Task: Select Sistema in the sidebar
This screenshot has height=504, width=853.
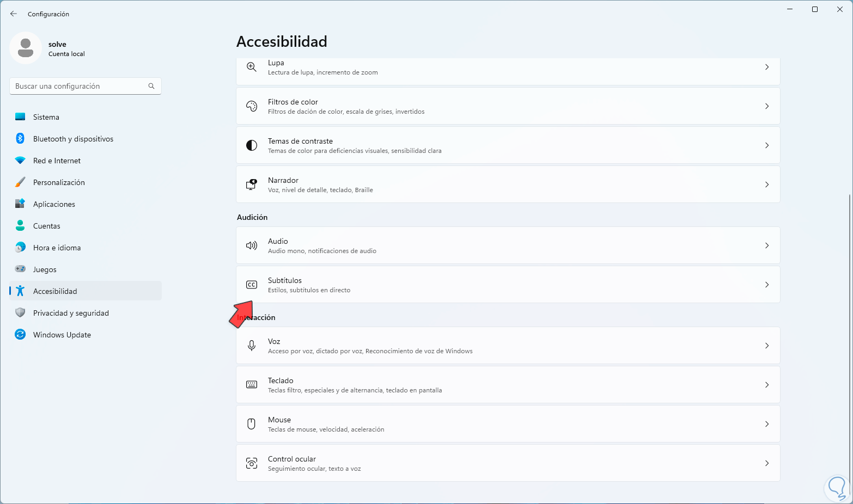Action: click(x=46, y=117)
